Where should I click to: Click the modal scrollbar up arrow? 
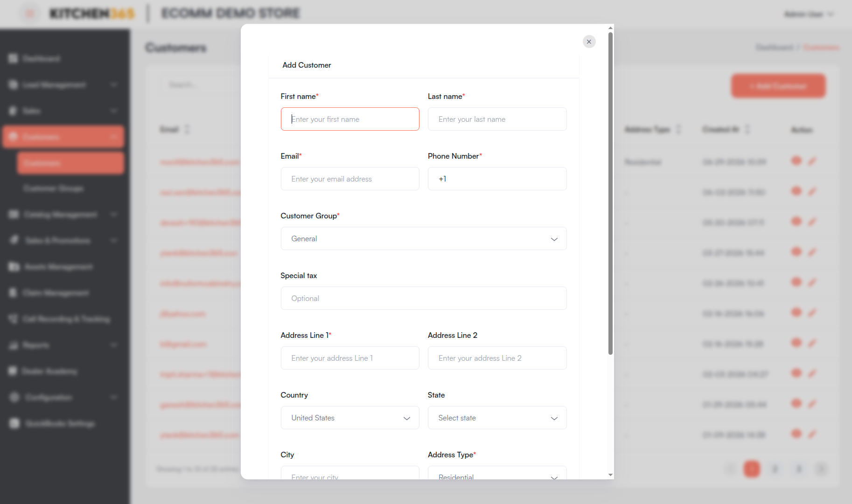[610, 28]
